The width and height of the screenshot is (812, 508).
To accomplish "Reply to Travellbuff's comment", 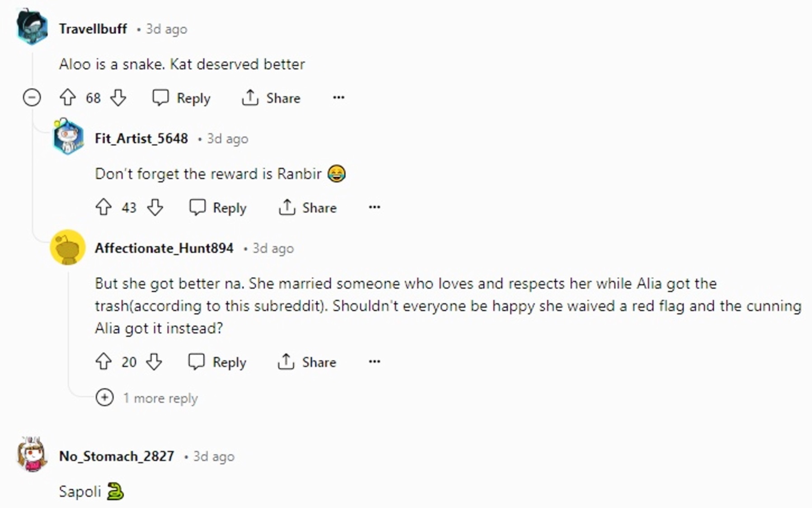I will click(x=182, y=98).
